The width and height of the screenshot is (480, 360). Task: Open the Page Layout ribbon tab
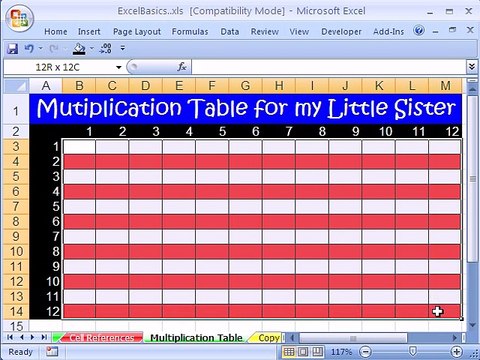[137, 32]
